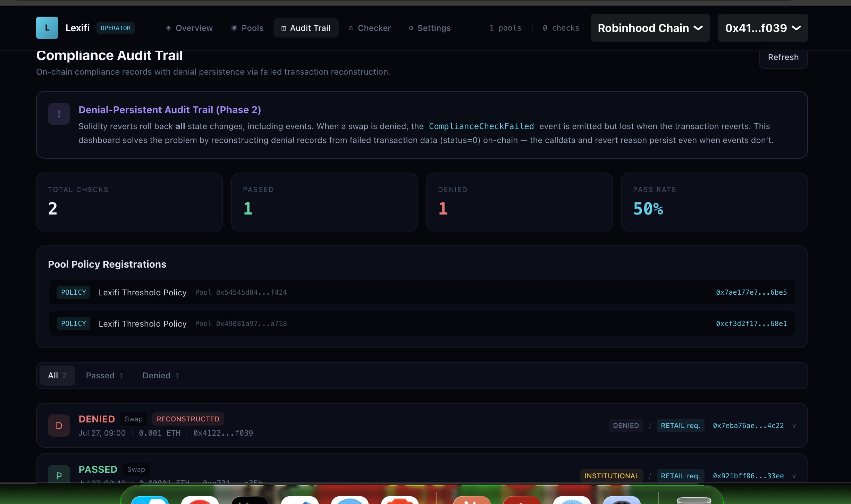Click the Swap badge on the denied record
Screen dimensions: 851x504
[134, 419]
